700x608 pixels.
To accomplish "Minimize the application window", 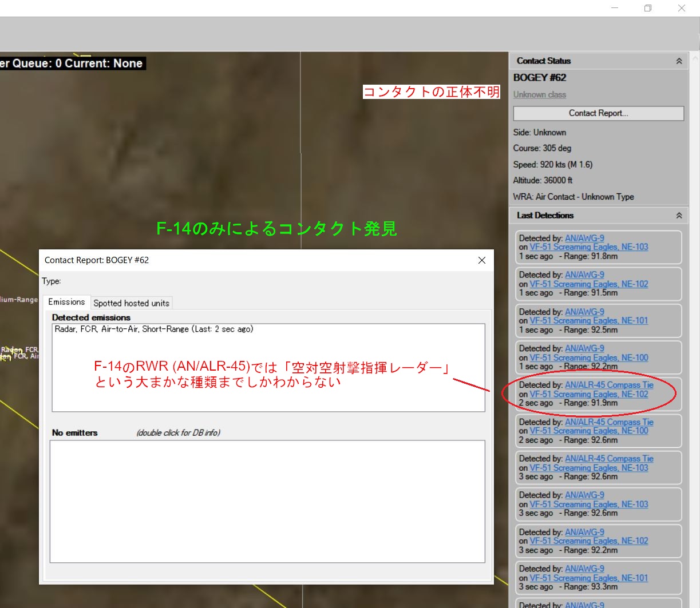I will [x=614, y=8].
